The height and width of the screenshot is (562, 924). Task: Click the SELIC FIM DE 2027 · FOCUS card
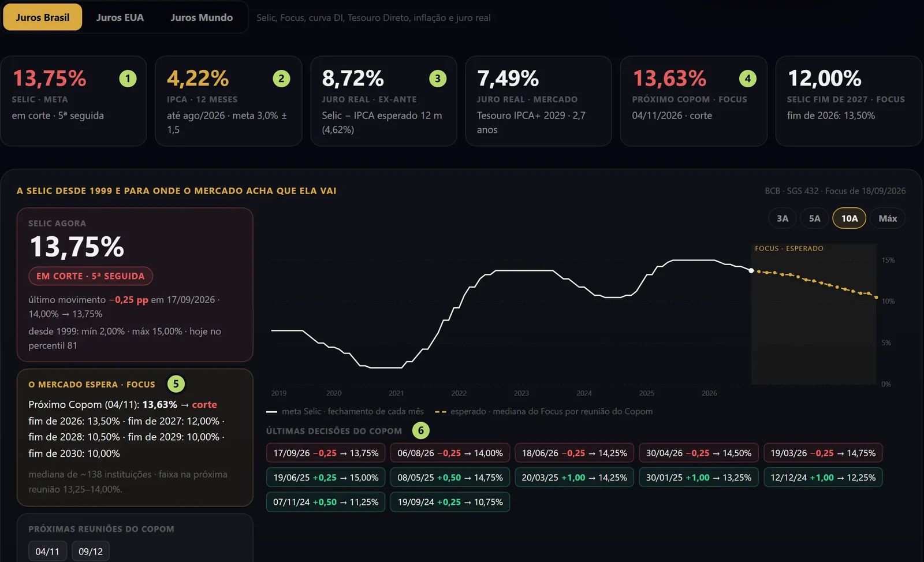[x=848, y=101]
